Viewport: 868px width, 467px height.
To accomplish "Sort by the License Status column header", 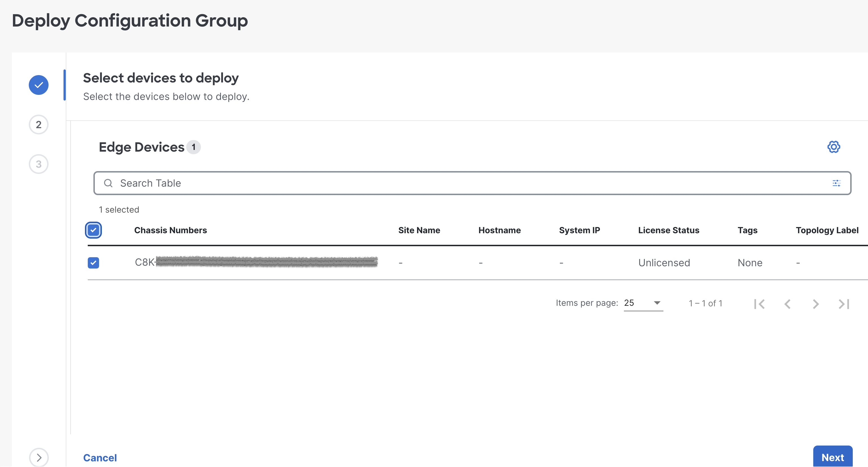I will coord(669,230).
